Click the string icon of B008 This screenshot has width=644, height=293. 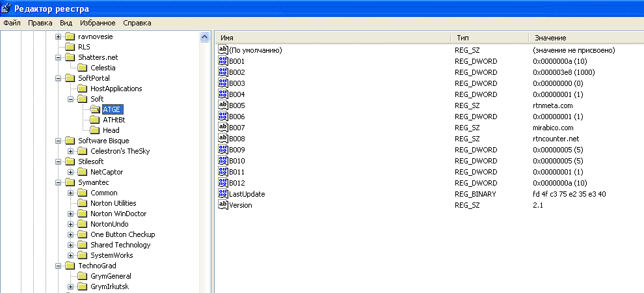pyautogui.click(x=223, y=139)
